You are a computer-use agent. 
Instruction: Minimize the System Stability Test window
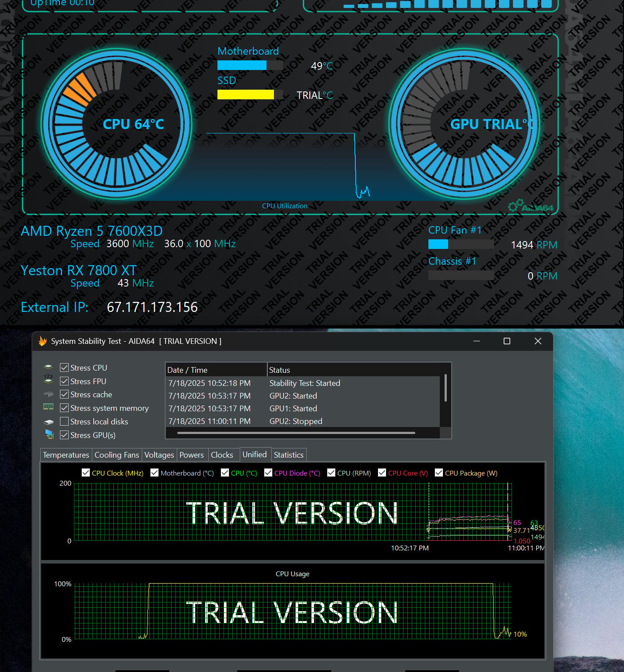tap(477, 341)
